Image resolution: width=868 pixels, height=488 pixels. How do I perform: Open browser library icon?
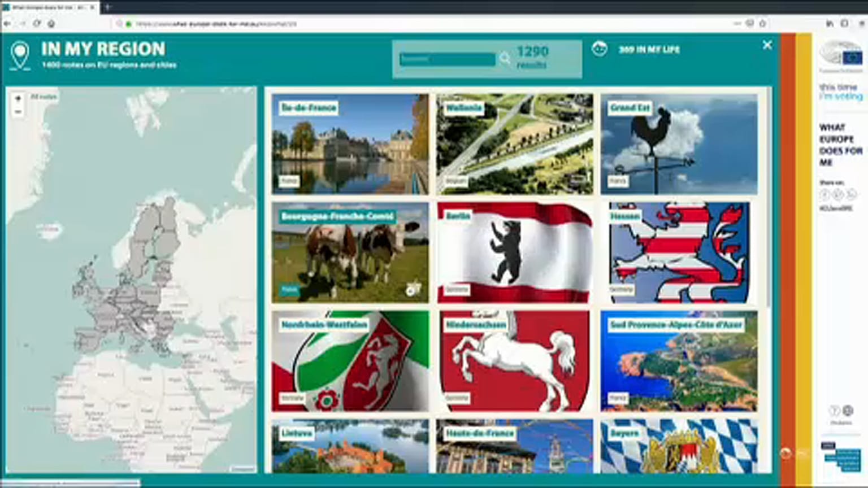(830, 23)
